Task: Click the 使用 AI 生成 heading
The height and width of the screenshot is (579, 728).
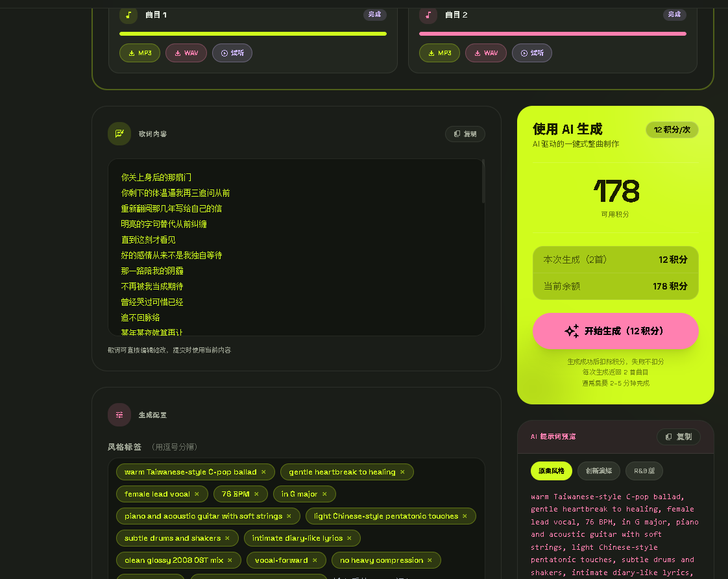Action: (x=567, y=129)
